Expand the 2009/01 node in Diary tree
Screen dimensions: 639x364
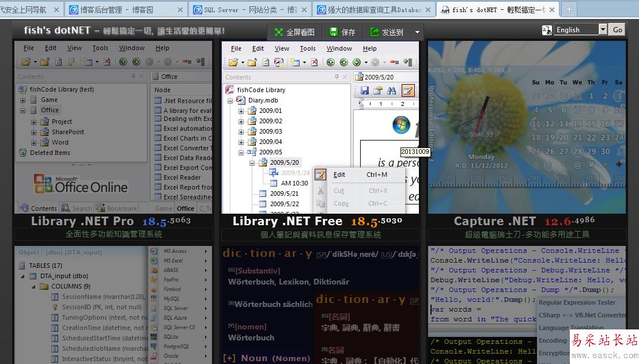(241, 111)
